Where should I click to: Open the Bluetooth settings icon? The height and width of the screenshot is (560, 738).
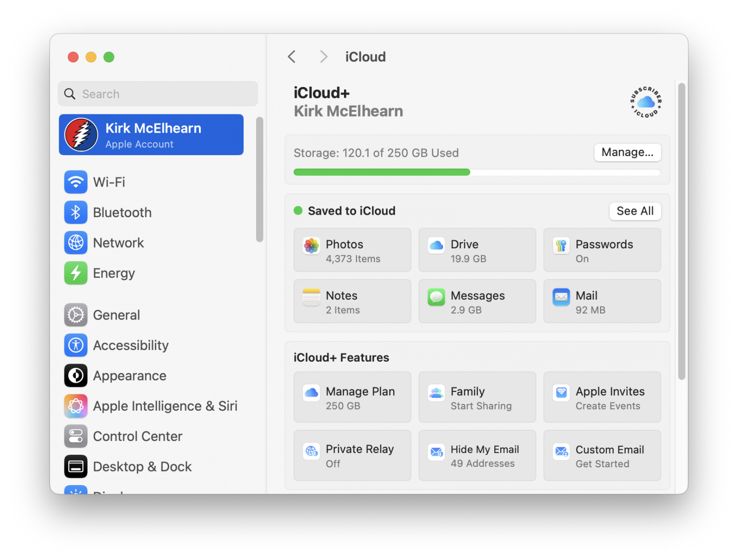point(75,212)
